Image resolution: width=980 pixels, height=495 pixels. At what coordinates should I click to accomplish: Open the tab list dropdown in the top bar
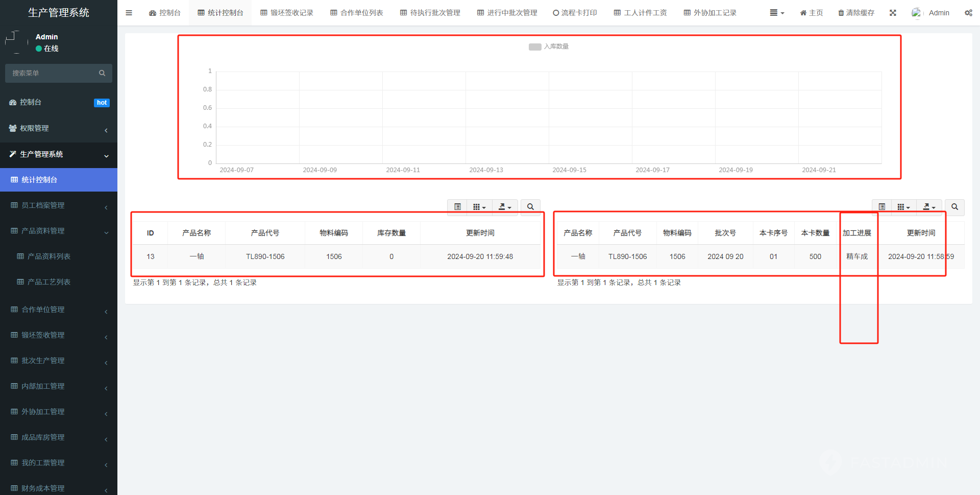[x=777, y=13]
